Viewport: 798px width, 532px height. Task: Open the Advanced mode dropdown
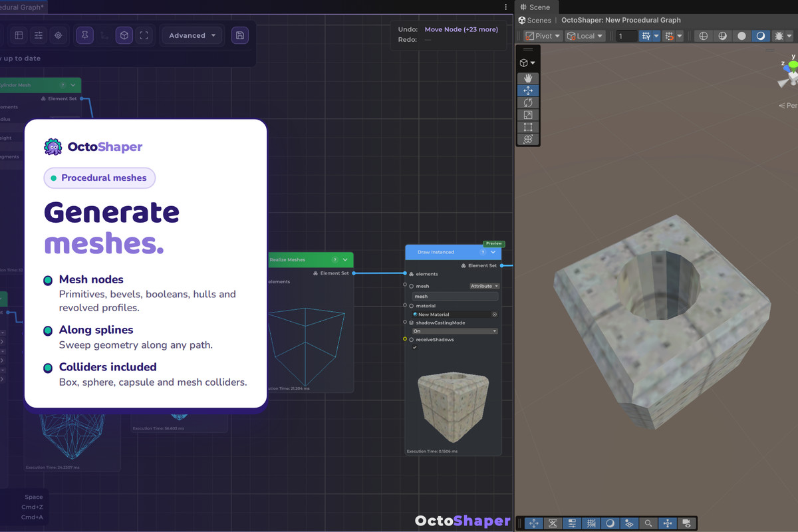[192, 35]
